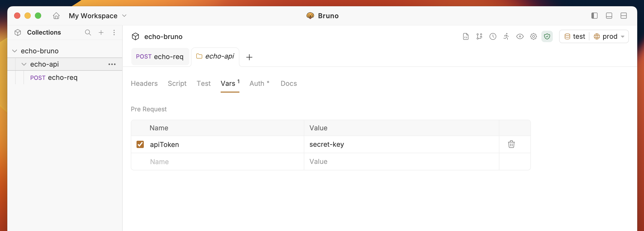The height and width of the screenshot is (231, 644).
Task: Open the Script tab
Action: point(177,84)
